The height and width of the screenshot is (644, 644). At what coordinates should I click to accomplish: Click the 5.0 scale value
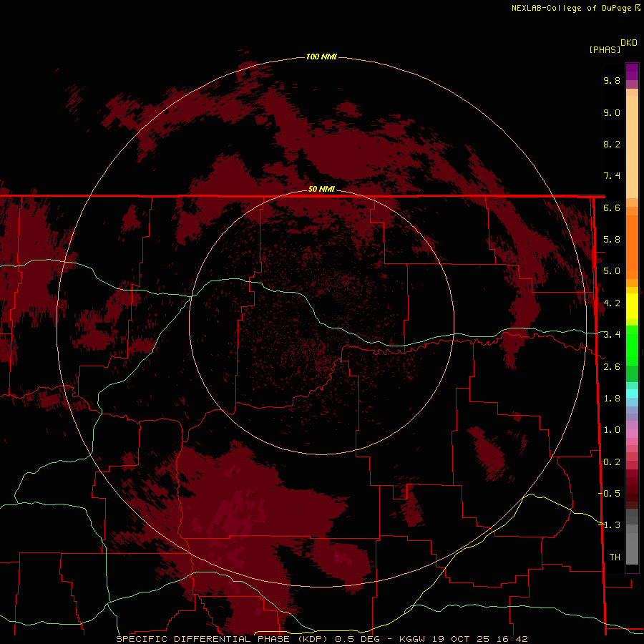(x=612, y=271)
